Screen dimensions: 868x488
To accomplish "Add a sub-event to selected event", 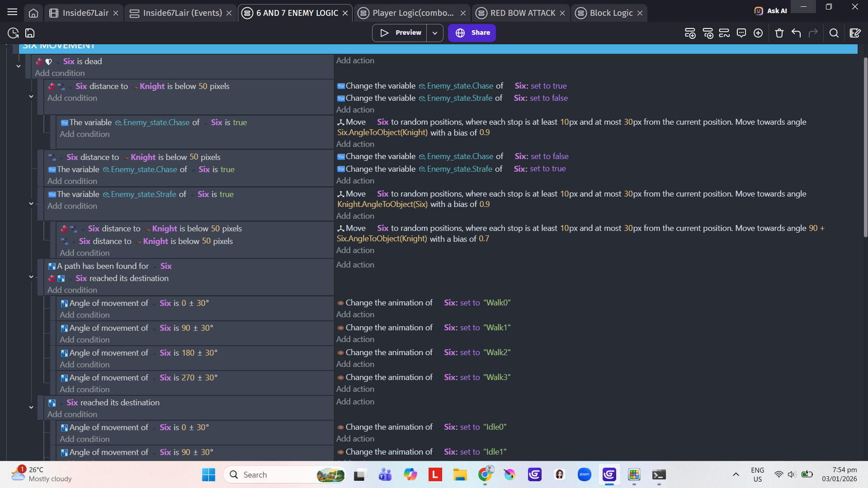I will point(708,33).
